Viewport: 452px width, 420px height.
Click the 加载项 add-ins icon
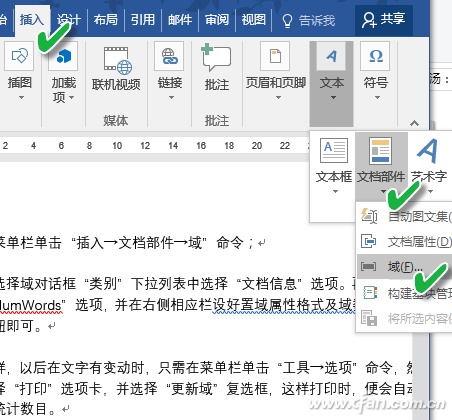63,56
